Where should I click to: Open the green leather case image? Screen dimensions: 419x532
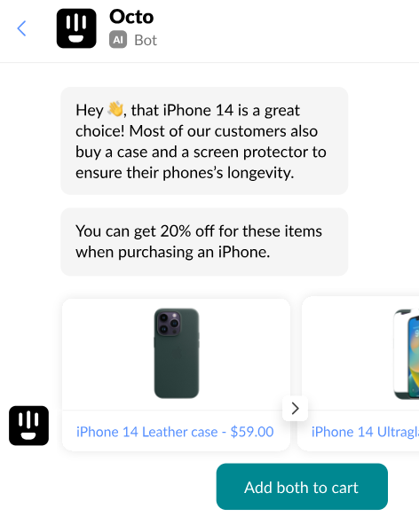click(177, 353)
